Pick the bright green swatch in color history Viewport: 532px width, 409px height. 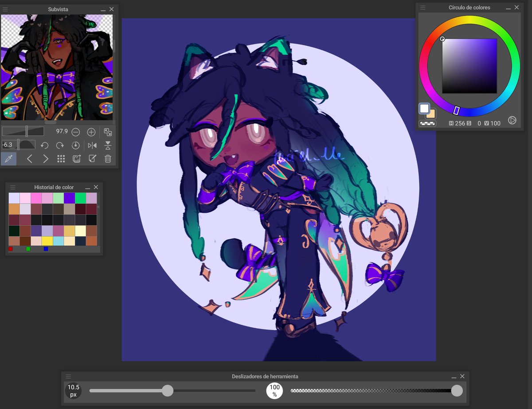[80, 198]
